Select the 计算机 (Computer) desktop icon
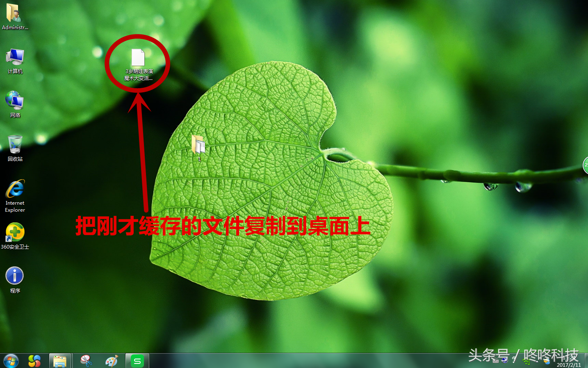This screenshot has width=588, height=368. tap(15, 61)
